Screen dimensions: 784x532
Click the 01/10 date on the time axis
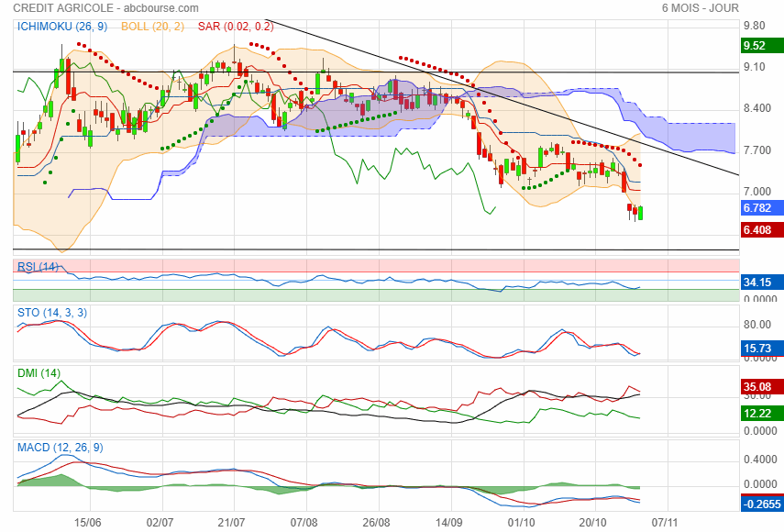point(521,523)
